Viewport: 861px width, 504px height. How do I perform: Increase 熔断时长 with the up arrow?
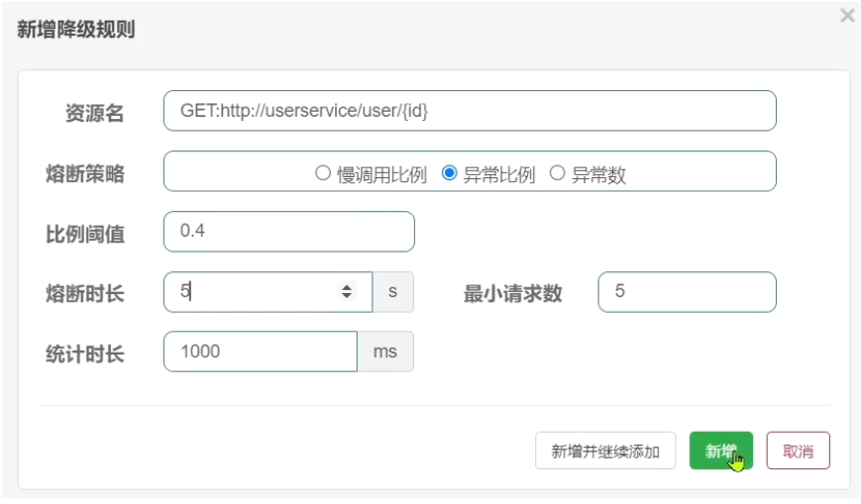tap(347, 286)
